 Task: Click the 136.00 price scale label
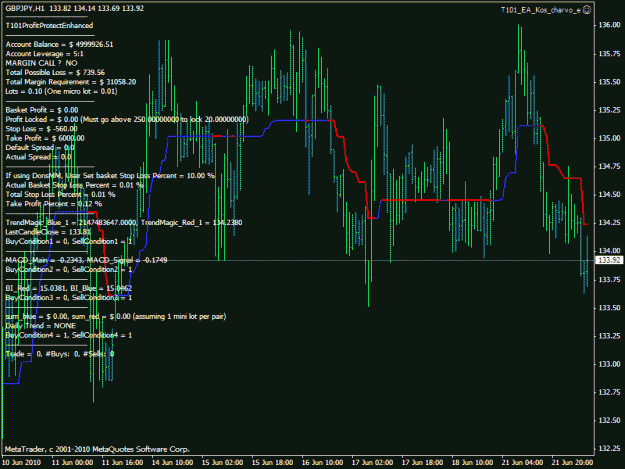tap(609, 25)
